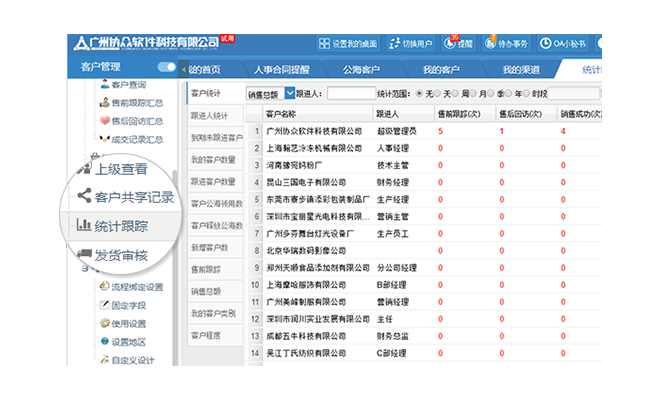Open 跟进人统计 in the side list
This screenshot has width=670, height=412.
point(210,116)
